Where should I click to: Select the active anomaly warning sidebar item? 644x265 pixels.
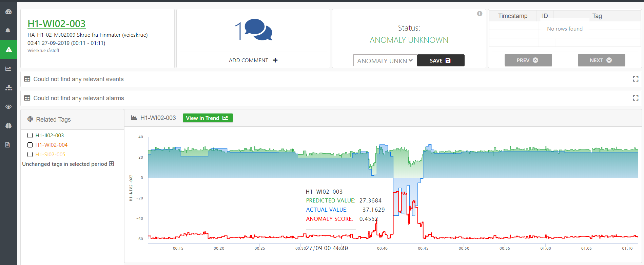8,50
